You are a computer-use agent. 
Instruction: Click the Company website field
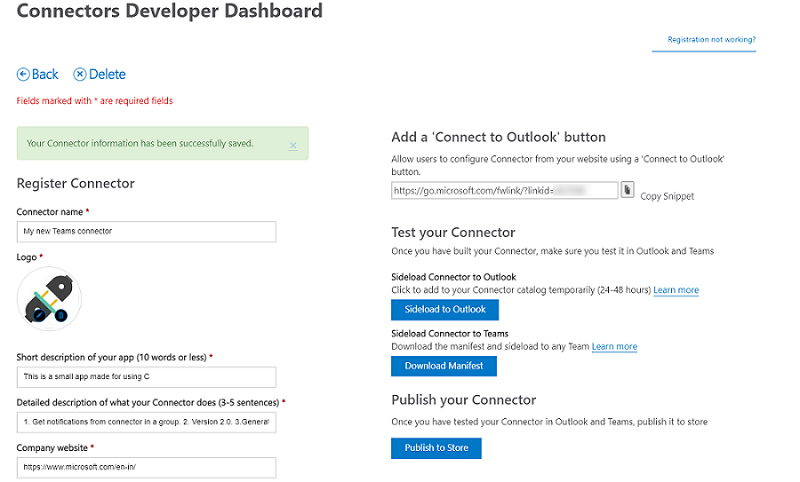click(146, 467)
